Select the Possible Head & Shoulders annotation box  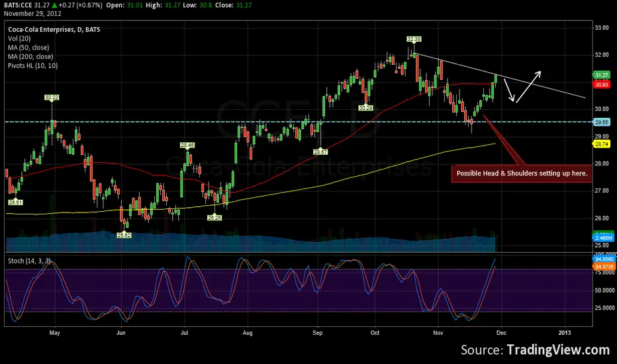point(522,173)
